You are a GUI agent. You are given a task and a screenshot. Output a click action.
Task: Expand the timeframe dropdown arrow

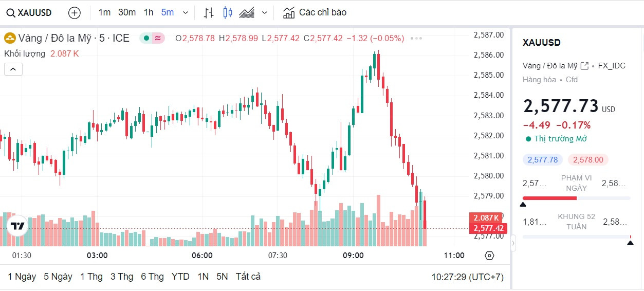click(x=186, y=12)
